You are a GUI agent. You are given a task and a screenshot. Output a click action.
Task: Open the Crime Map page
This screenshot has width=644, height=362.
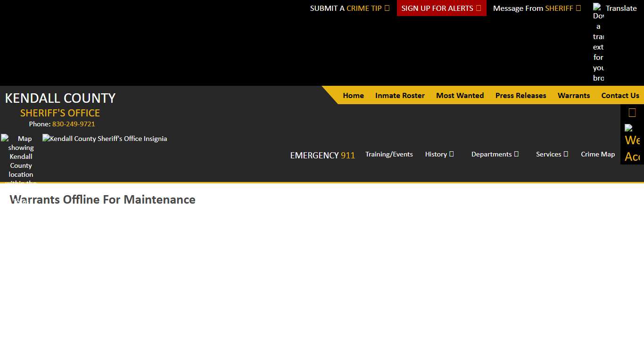click(598, 154)
